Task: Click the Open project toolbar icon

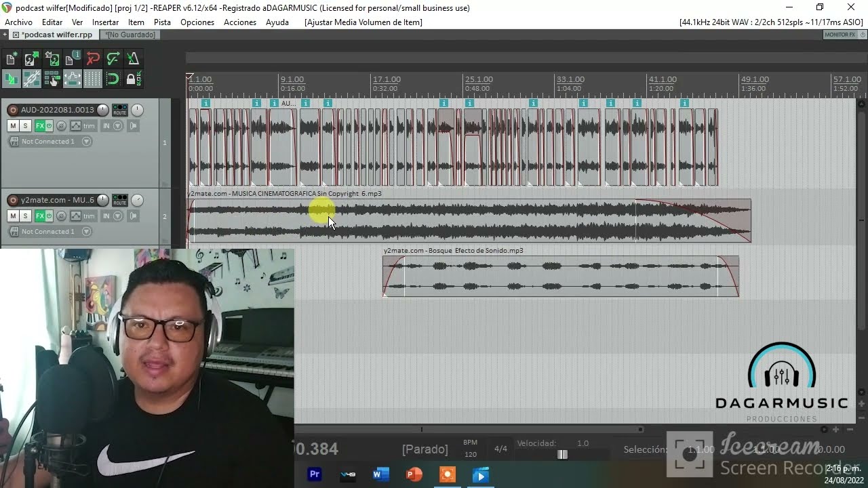Action: pyautogui.click(x=32, y=59)
